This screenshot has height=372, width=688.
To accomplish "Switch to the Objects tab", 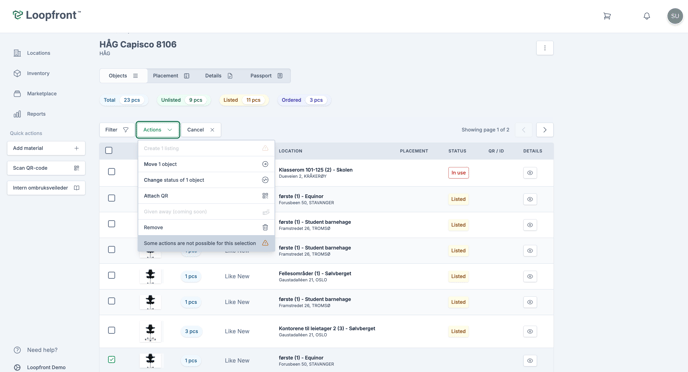I will pyautogui.click(x=123, y=76).
